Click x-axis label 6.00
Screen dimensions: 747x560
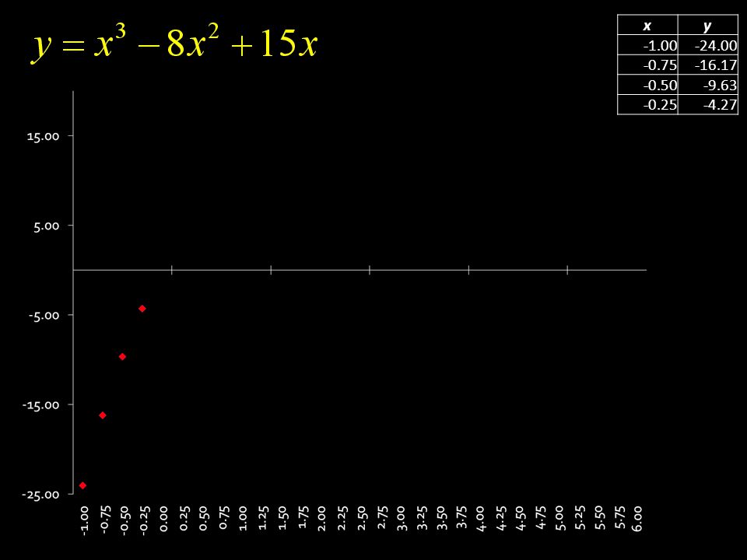click(x=638, y=518)
